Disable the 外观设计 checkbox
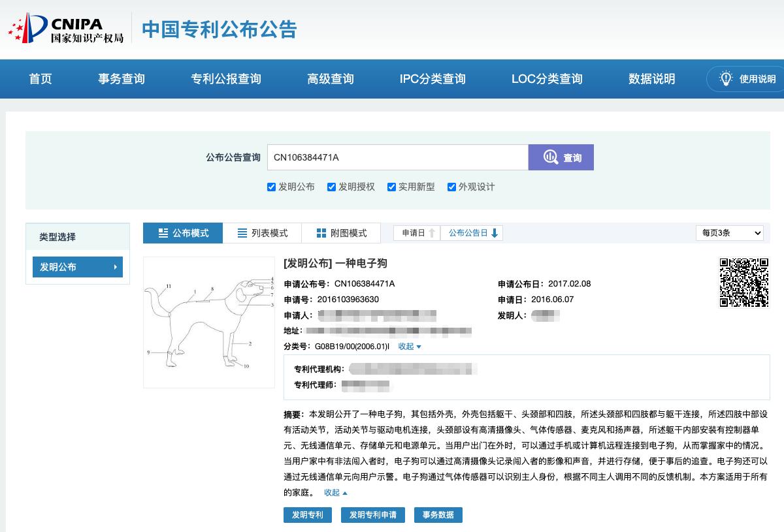The image size is (784, 532). click(x=451, y=187)
